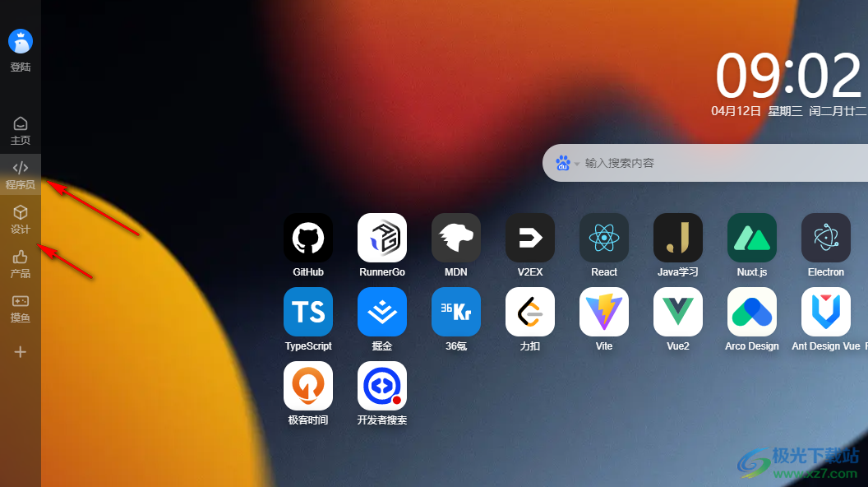The image size is (868, 487).
Task: Switch to the 主页 sidebar tab
Action: click(21, 131)
